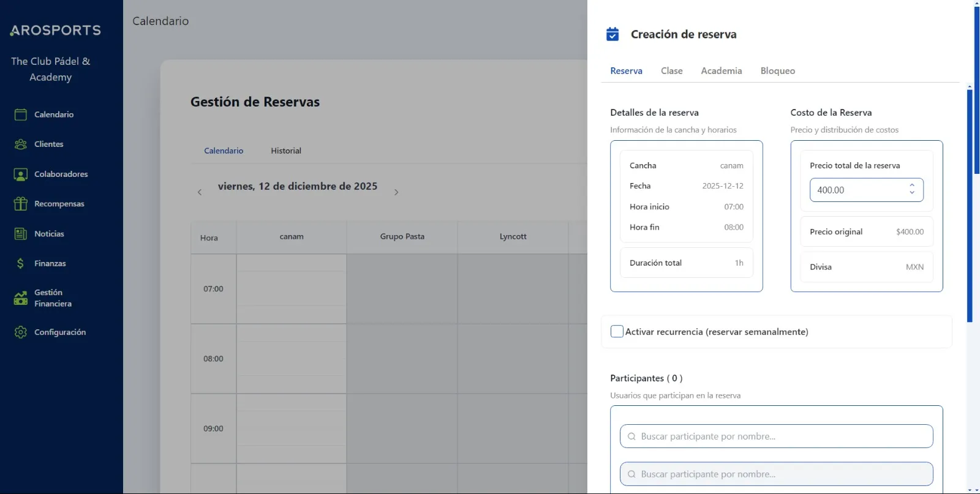980x494 pixels.
Task: Switch to the Clase tab
Action: [x=672, y=71]
